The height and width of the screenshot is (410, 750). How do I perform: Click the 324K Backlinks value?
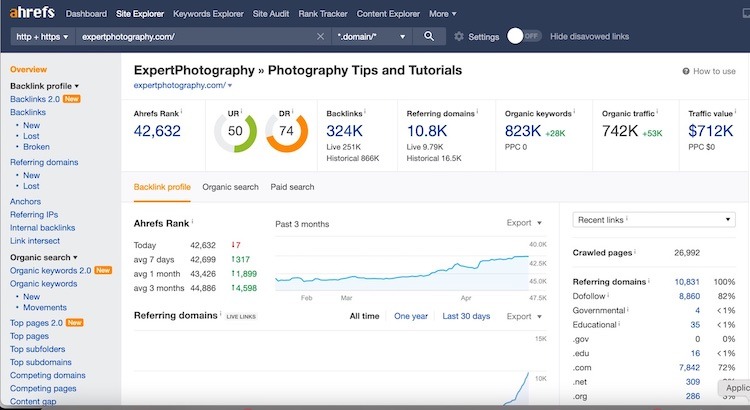(344, 131)
